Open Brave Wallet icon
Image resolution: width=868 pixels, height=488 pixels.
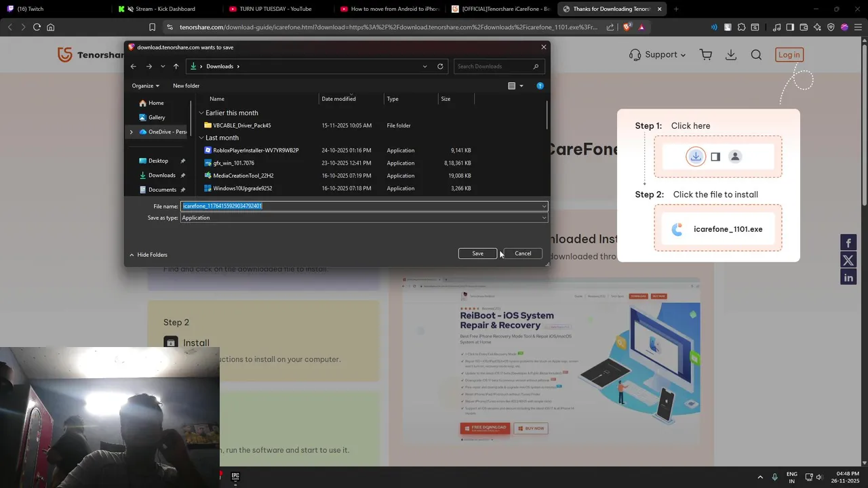804,27
